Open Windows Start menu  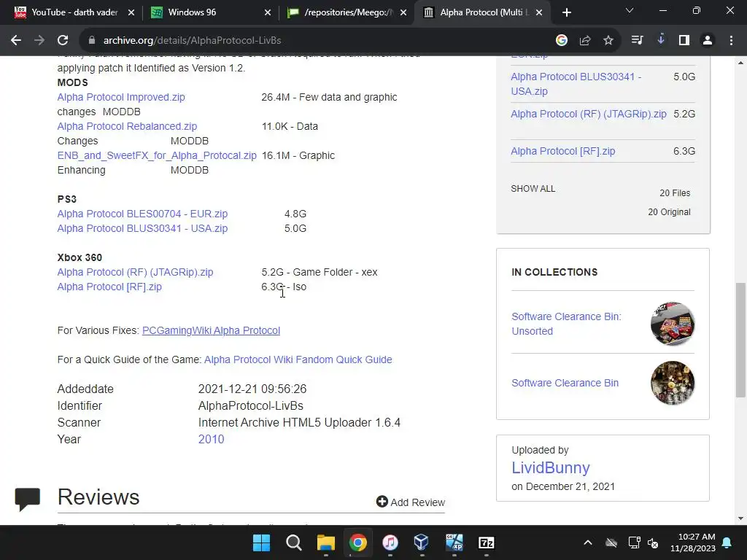262,542
